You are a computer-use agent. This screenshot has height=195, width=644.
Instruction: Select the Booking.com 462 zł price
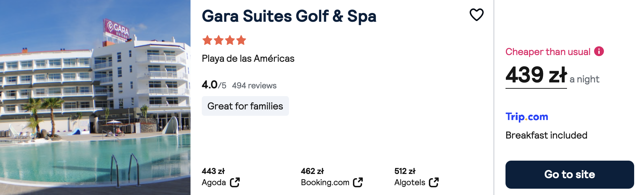[x=312, y=171]
